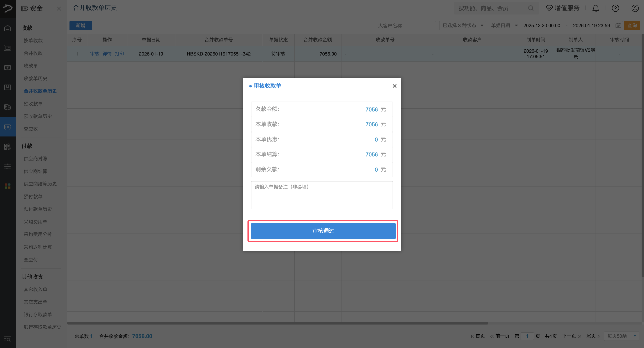This screenshot has height=348, width=644.
Task: Open the truck delivery icon in sidebar
Action: click(7, 107)
